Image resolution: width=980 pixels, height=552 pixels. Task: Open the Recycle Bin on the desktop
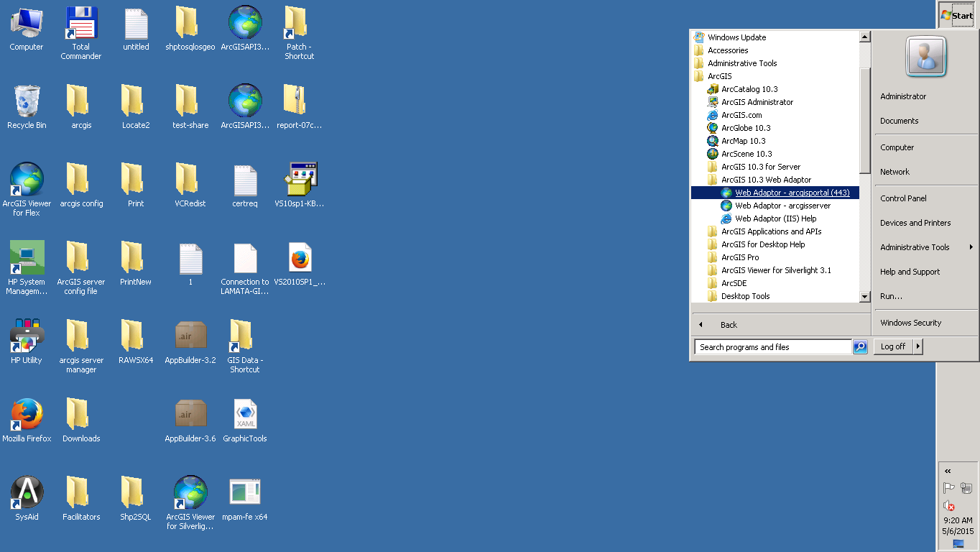click(27, 106)
